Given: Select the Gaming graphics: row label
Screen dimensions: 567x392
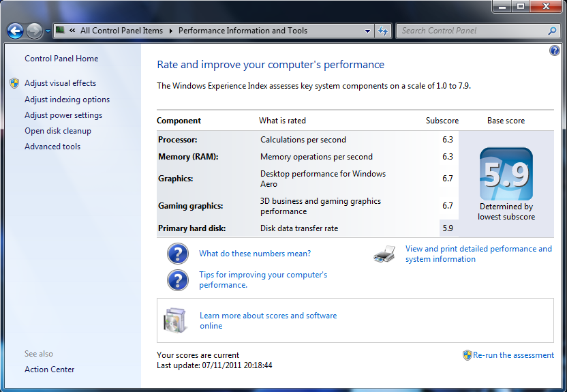Looking at the screenshot, I should click(191, 206).
